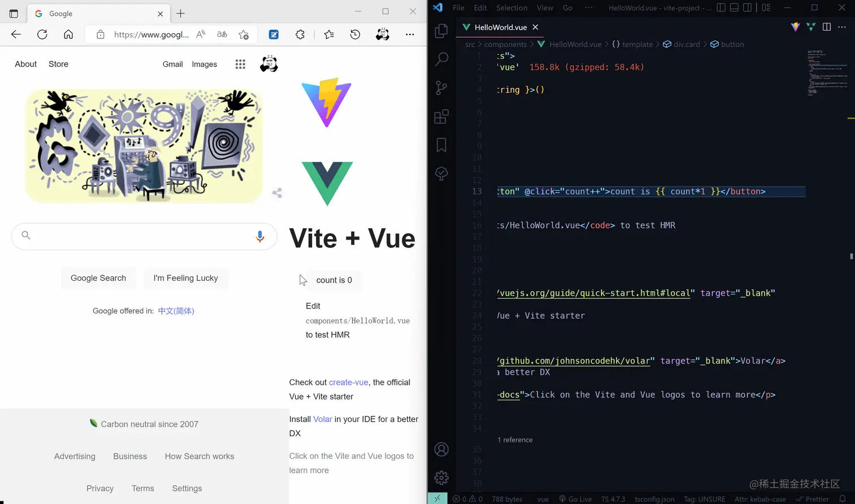
Task: Open the activity bar icon below Bookmarks
Action: 442,173
